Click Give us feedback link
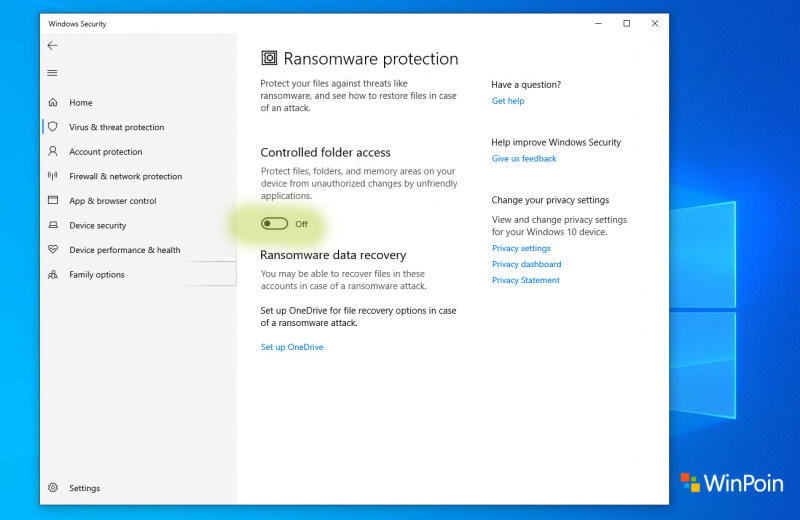 [524, 159]
